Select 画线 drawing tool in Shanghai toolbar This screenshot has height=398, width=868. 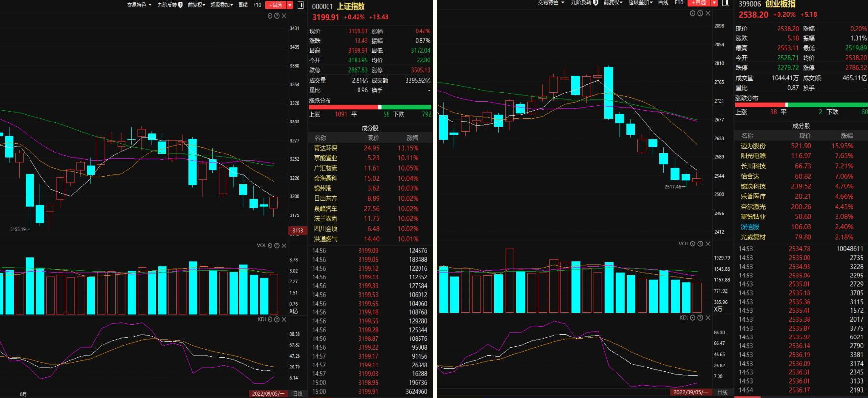(243, 5)
